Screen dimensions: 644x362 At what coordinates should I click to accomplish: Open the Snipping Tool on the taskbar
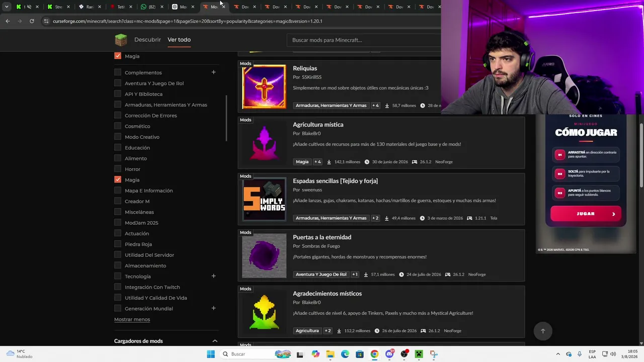(x=434, y=354)
